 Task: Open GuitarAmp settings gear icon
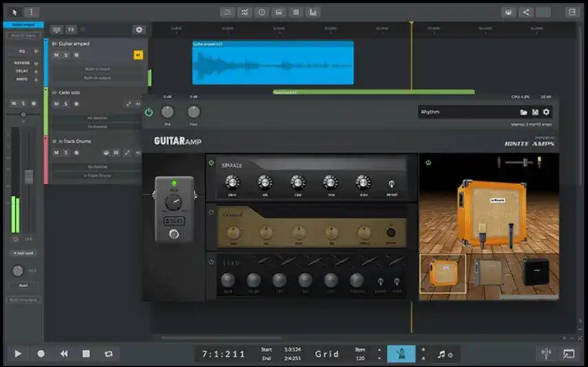(546, 112)
